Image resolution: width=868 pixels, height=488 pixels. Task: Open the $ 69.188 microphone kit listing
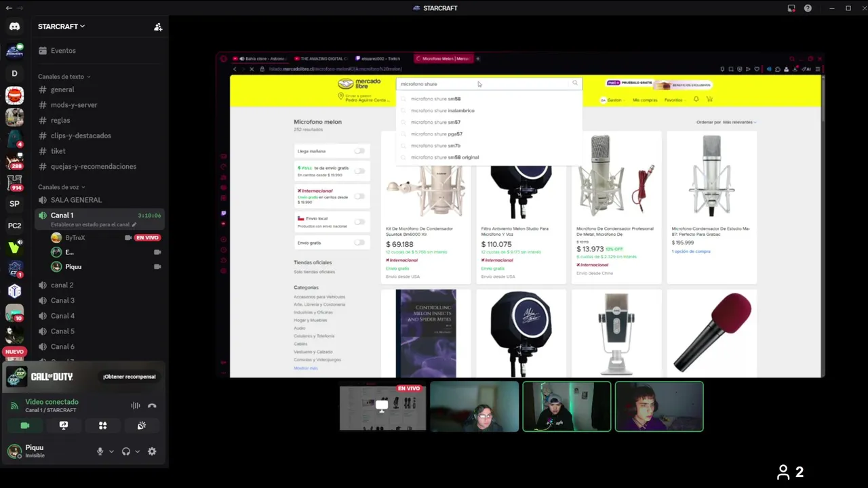click(x=426, y=207)
